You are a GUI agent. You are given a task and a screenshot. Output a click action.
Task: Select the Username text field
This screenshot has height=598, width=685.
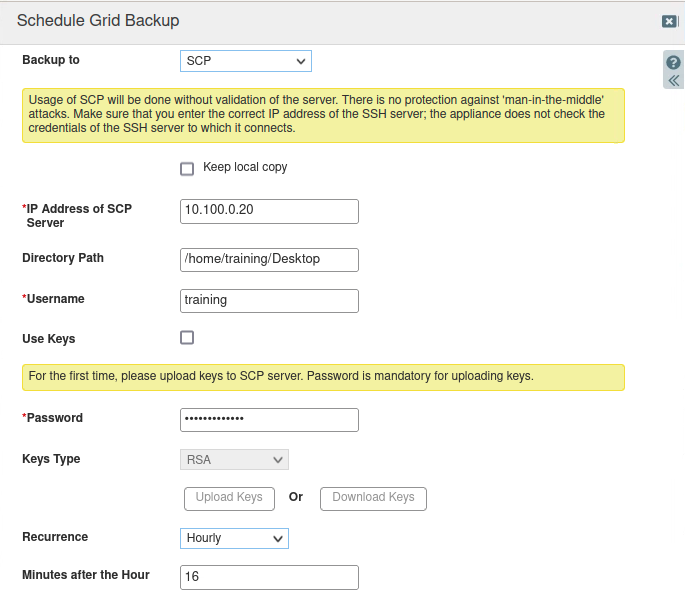[x=269, y=300]
